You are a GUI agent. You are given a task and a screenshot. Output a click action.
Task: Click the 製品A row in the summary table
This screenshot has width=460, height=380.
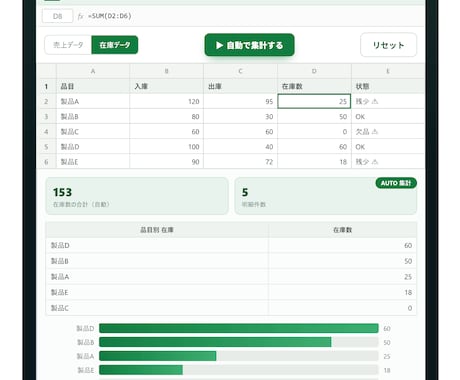(x=231, y=277)
